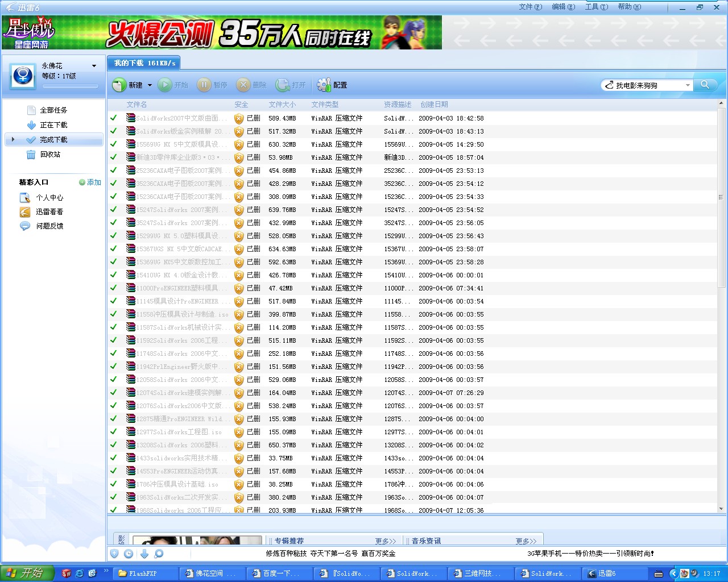Click the 个人中心 icon
Screen dimensions: 728x582
coord(25,198)
